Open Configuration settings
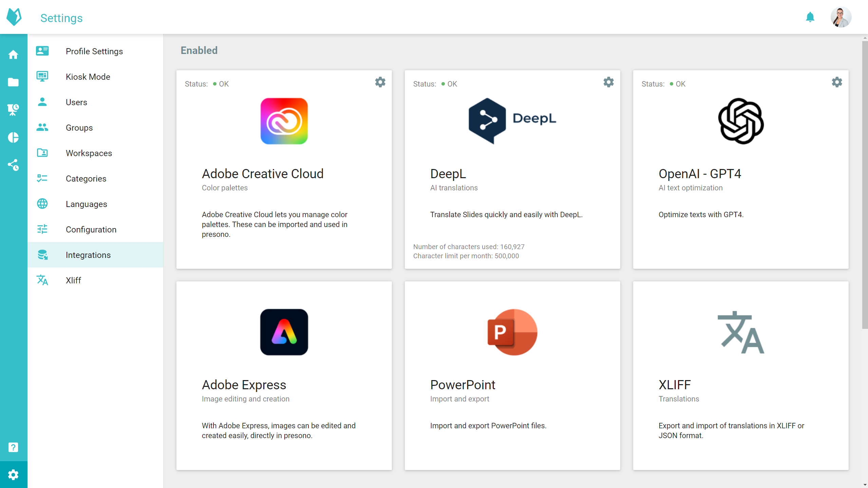The width and height of the screenshot is (868, 488). (x=95, y=229)
